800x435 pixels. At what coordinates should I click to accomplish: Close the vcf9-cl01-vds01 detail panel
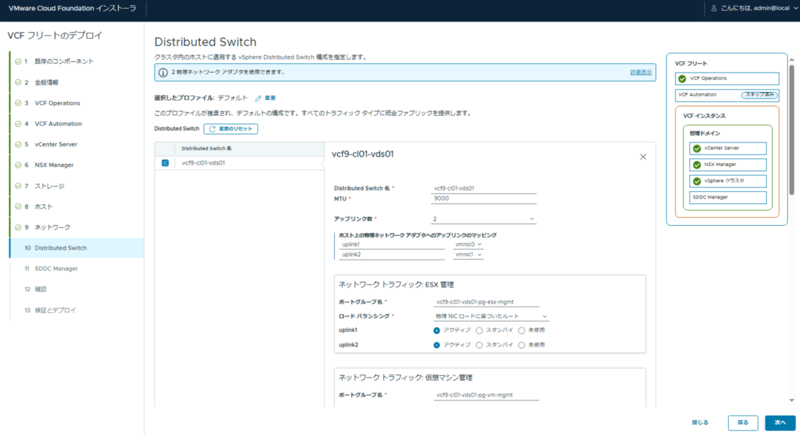[643, 157]
